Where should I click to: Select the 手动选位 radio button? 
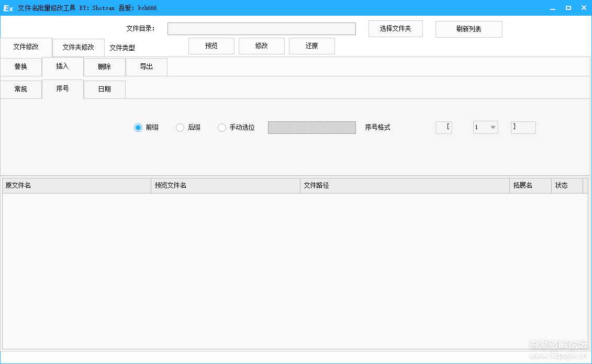[x=221, y=127]
